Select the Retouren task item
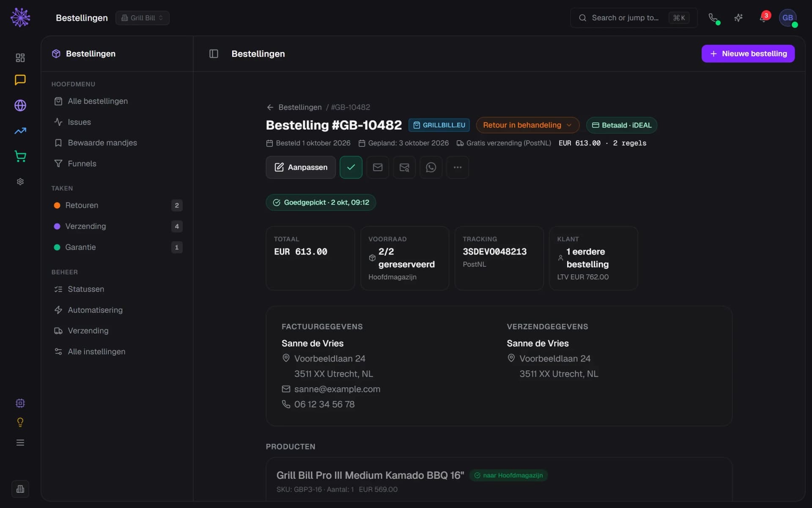812x508 pixels. tap(117, 205)
